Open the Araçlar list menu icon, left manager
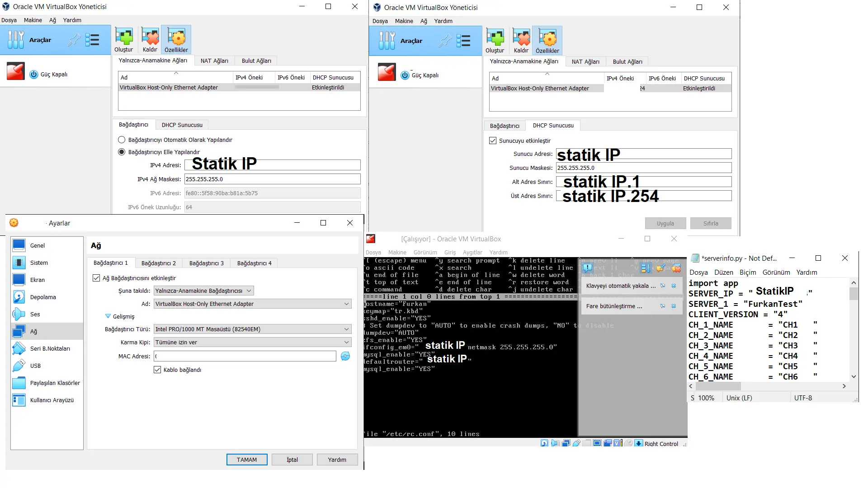This screenshot has height=488, width=868. (x=92, y=40)
